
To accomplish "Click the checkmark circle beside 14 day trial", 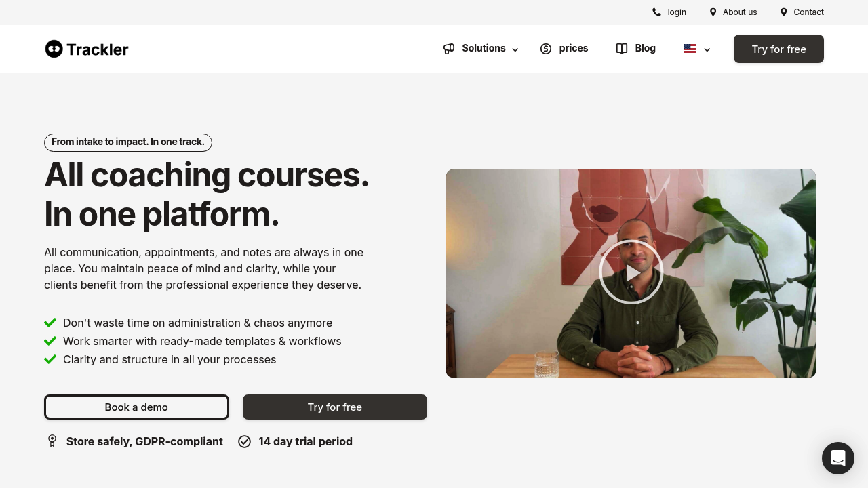I will 245,442.
